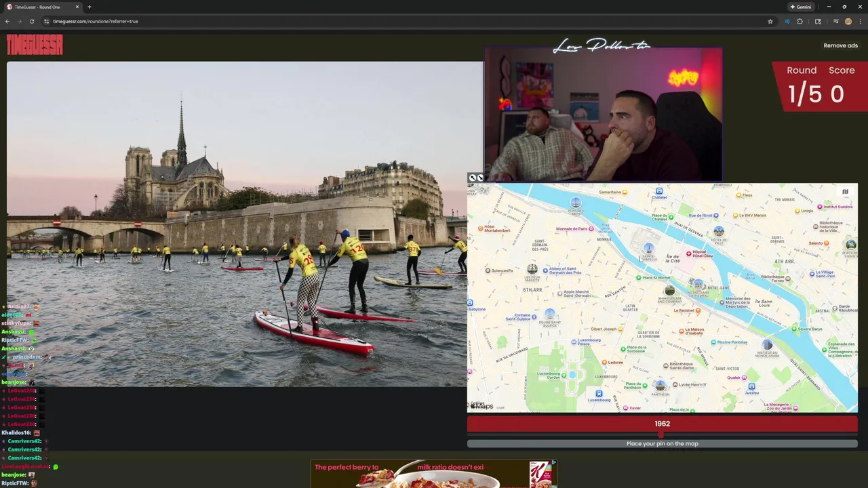
Task: Select the Hôtel de Ville landmark icon
Action: 719,231
